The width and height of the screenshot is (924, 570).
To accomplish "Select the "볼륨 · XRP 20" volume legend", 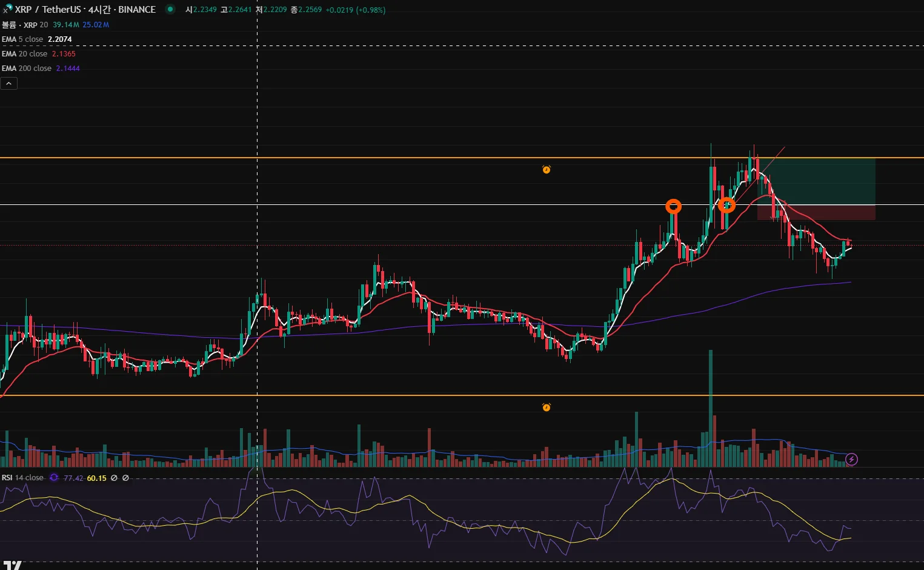I will click(x=25, y=25).
